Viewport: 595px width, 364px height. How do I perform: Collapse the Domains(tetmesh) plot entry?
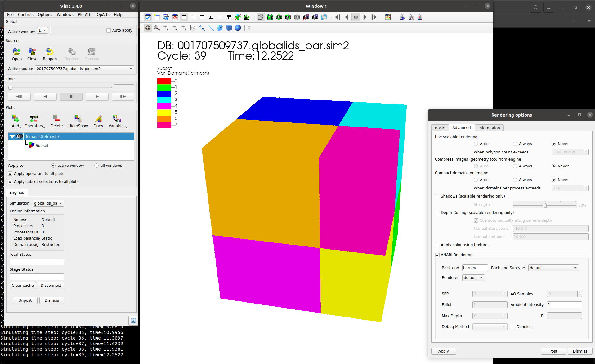click(x=12, y=137)
